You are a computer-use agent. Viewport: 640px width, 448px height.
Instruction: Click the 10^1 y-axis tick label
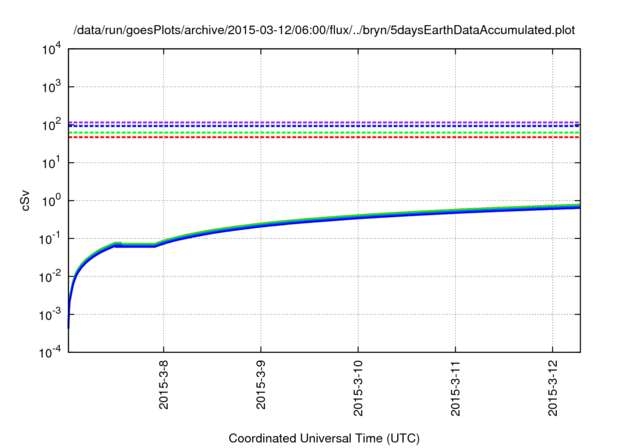[x=51, y=162]
